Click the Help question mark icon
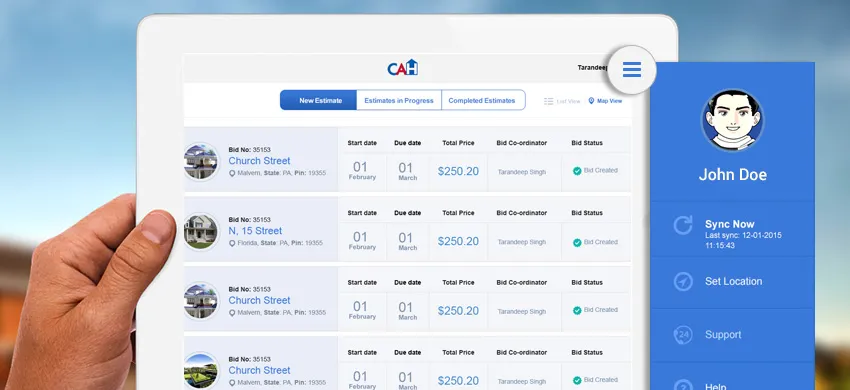850x390 pixels. pyautogui.click(x=683, y=385)
